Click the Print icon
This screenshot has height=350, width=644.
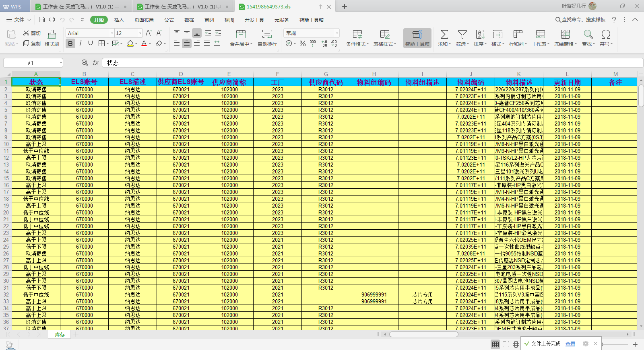(x=52, y=19)
